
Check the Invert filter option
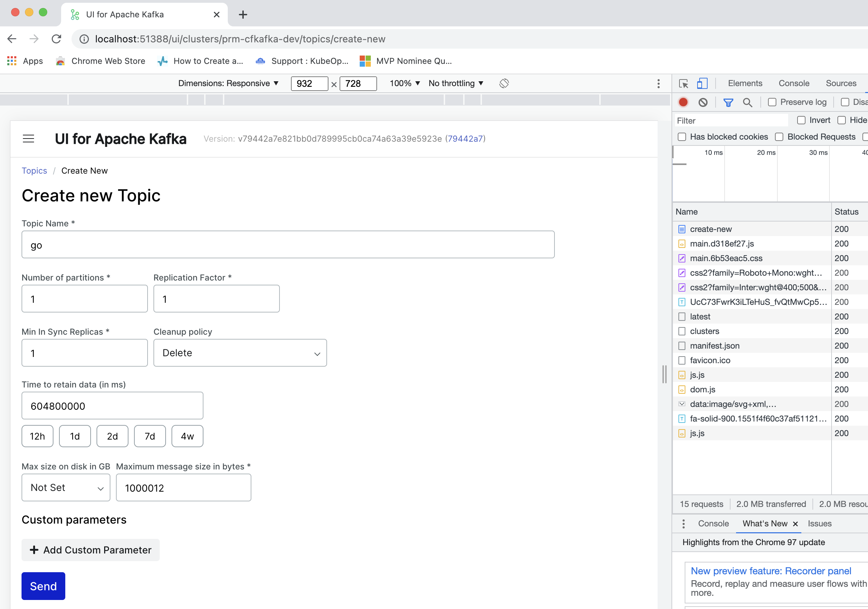[801, 120]
